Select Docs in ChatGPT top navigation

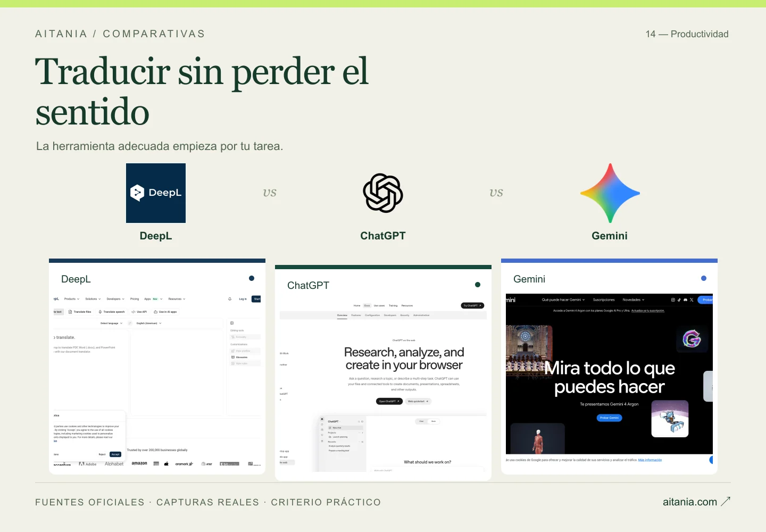click(367, 305)
